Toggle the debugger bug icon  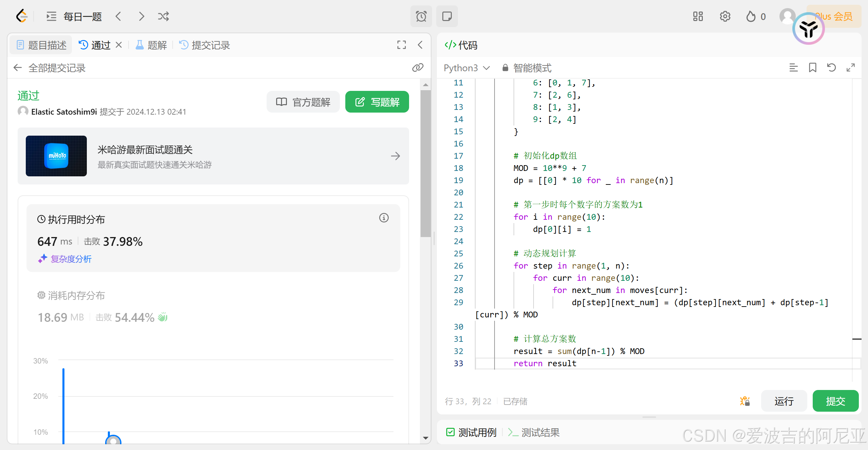745,401
